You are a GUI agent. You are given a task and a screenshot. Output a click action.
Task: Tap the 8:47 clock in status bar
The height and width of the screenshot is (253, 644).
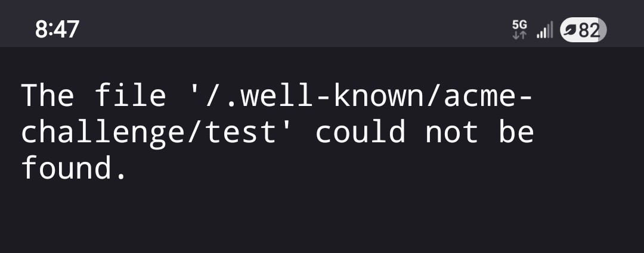[57, 29]
